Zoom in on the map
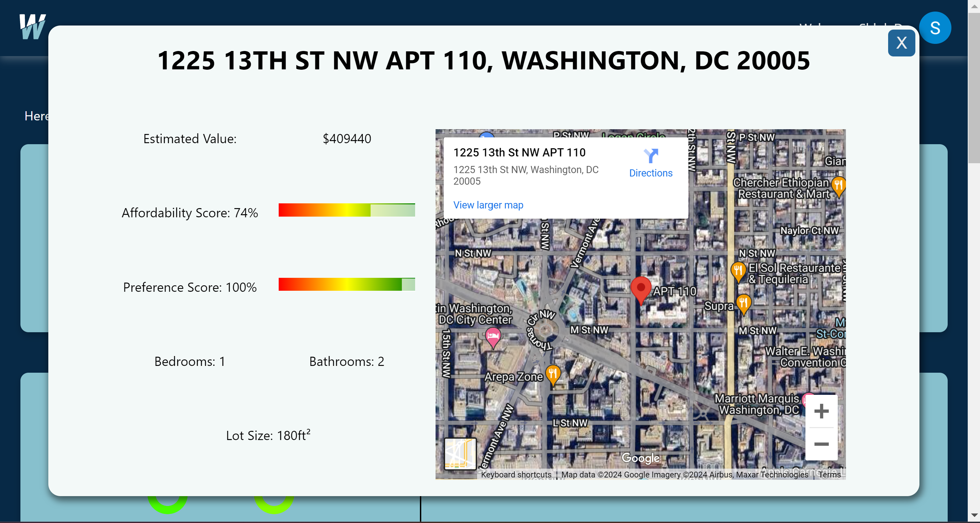 pyautogui.click(x=821, y=411)
